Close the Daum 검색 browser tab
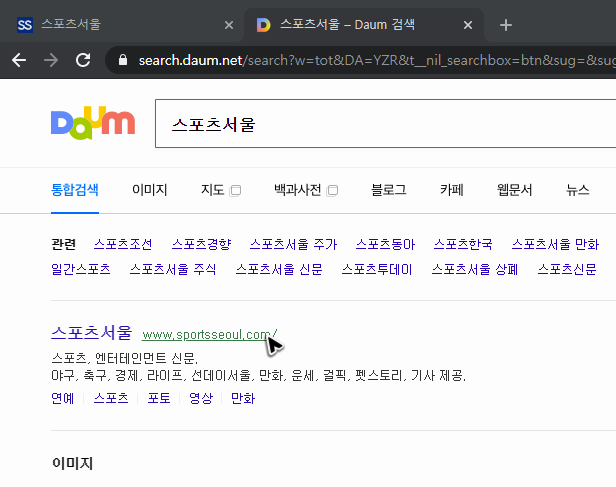616x487 pixels. pos(468,25)
